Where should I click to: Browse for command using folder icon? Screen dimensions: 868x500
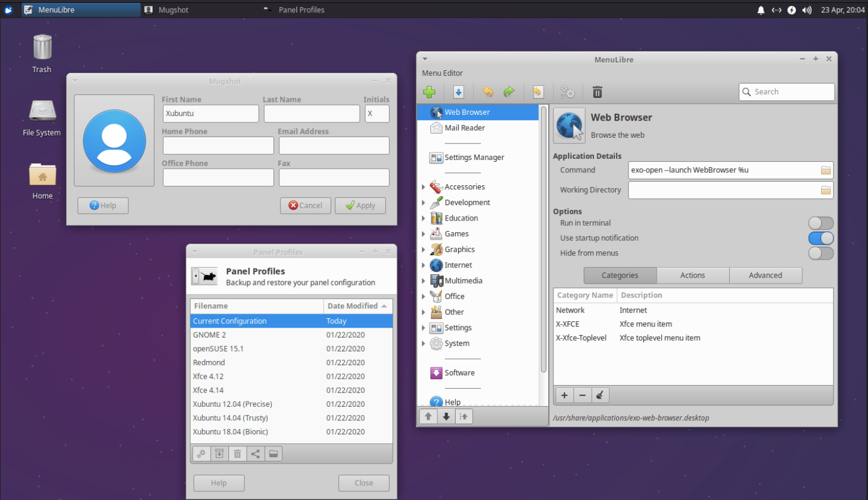(x=826, y=171)
